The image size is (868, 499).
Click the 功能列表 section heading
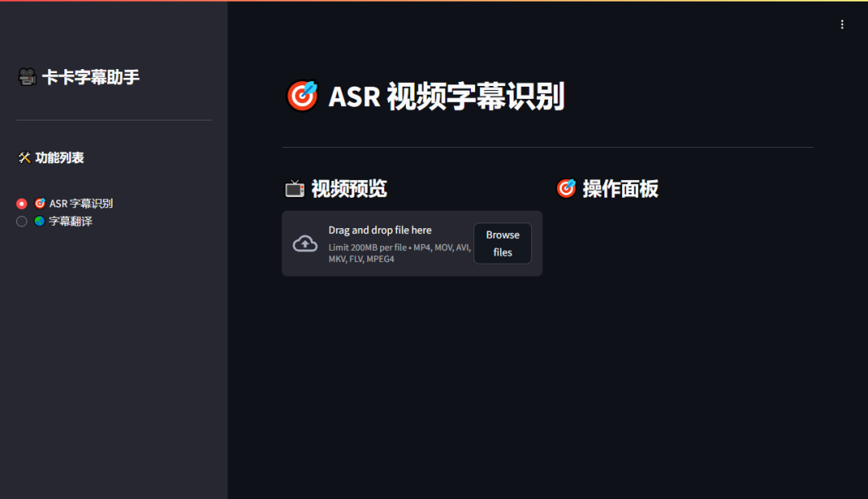point(60,157)
